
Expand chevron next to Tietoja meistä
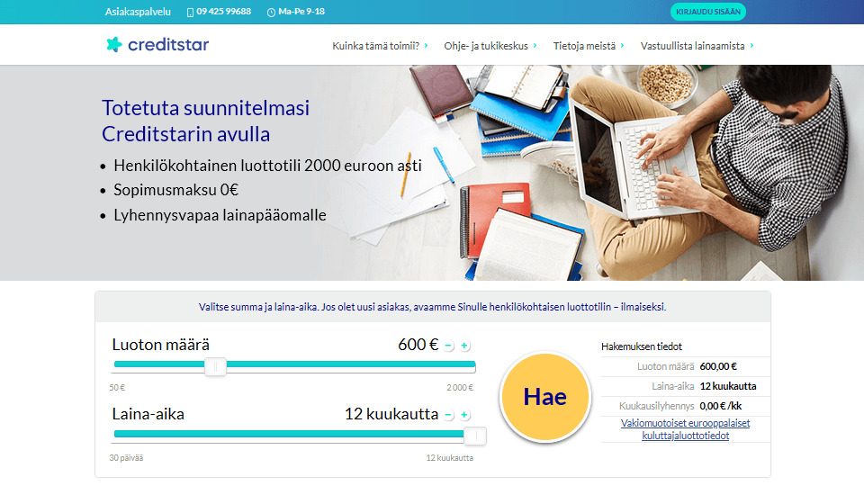click(x=622, y=46)
